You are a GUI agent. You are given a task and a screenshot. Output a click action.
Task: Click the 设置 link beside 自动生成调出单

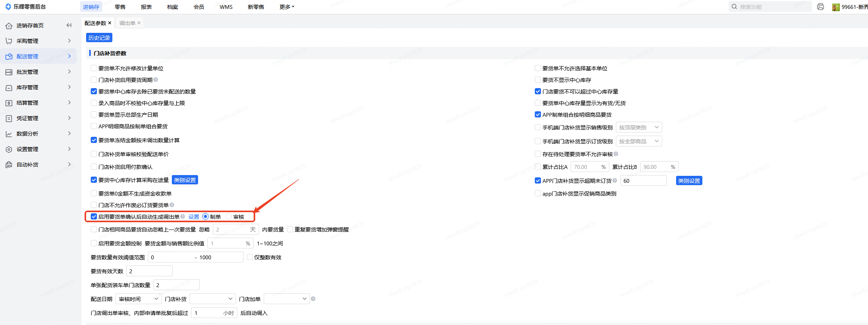click(x=193, y=217)
